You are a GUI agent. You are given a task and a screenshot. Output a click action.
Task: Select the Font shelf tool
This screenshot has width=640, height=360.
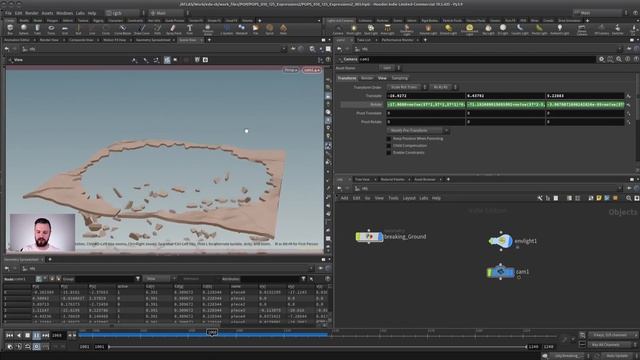click(x=189, y=29)
